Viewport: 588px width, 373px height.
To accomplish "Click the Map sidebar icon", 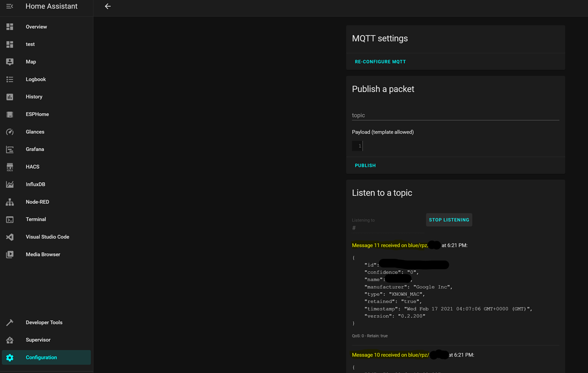I will click(x=10, y=62).
